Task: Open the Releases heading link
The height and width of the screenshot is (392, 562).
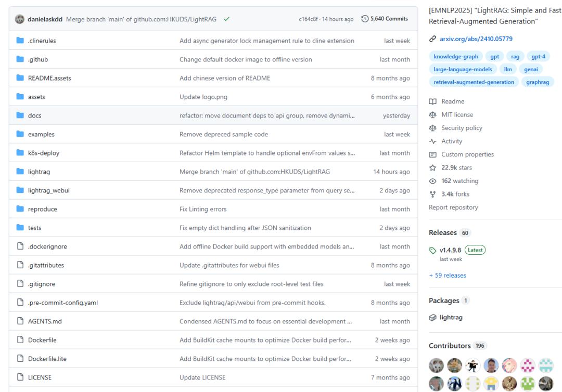Action: (x=443, y=232)
